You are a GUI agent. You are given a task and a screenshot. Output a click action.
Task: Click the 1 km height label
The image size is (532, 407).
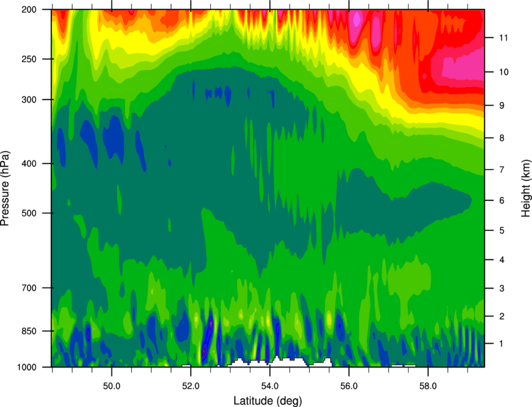(x=501, y=344)
